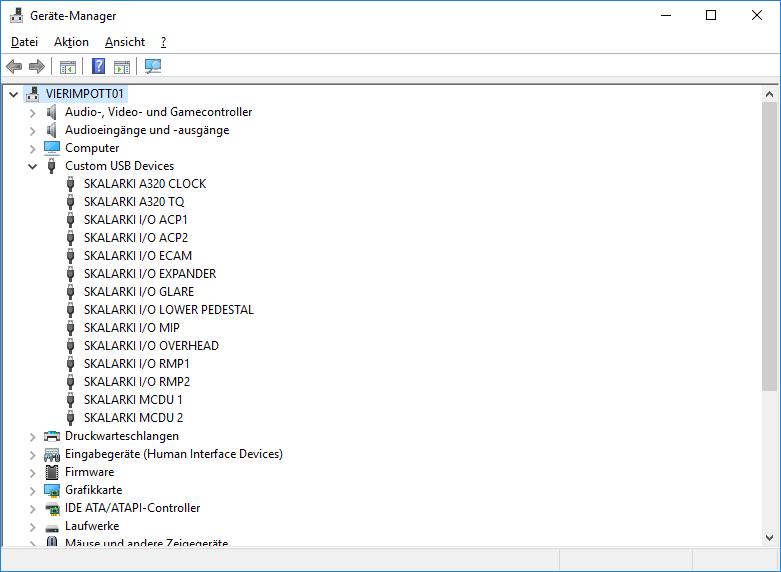
Task: Select SKALARKI I/O ACP2 device
Action: coord(136,238)
